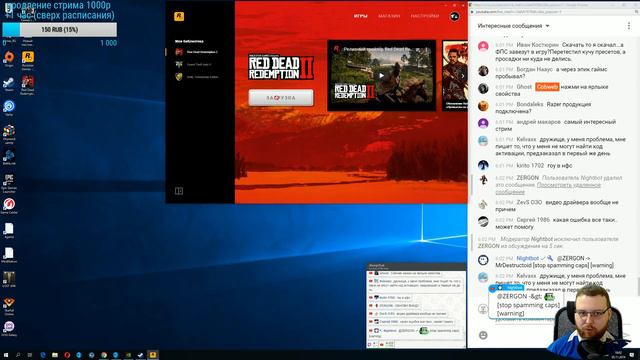Open the Game Center desktop shortcut

[9, 206]
